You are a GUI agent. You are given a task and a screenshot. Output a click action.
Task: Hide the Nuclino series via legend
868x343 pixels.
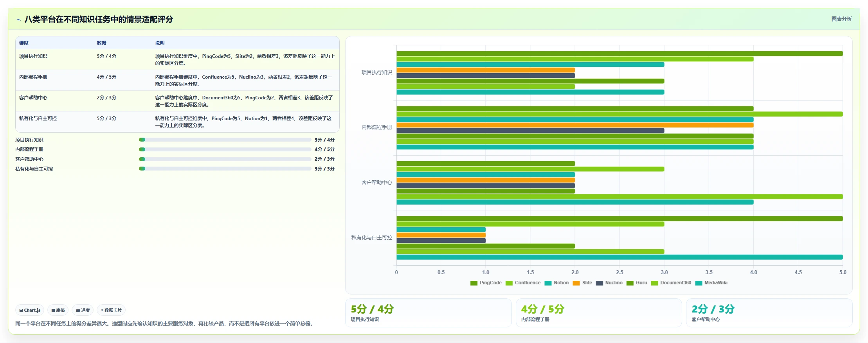point(609,283)
